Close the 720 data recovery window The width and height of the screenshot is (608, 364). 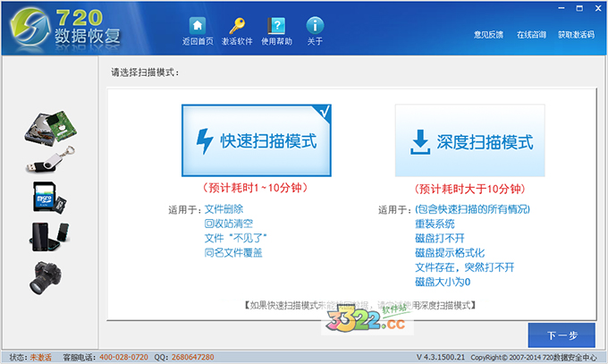598,8
